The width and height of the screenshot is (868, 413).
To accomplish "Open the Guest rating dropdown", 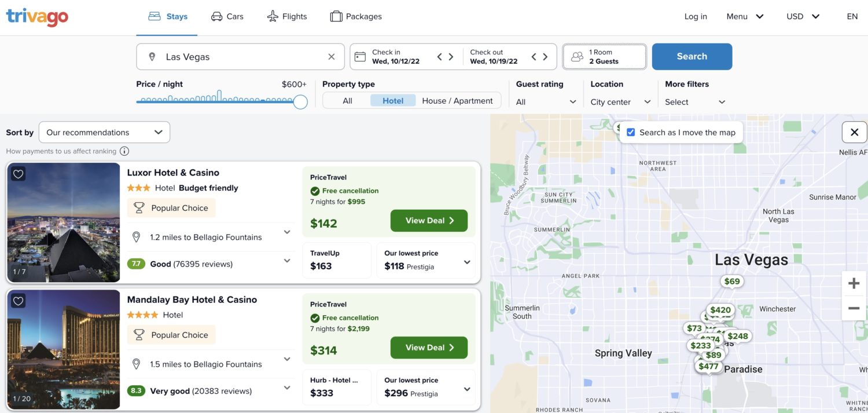I will tap(544, 101).
